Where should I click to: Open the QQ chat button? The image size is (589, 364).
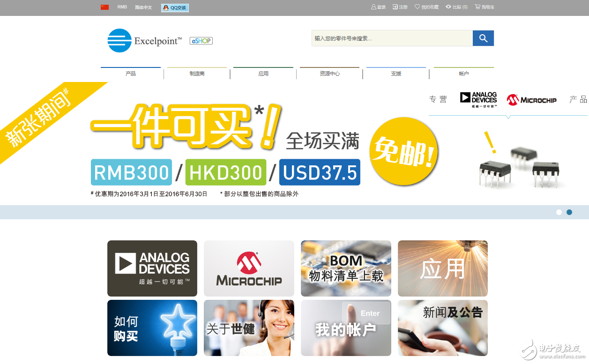[x=175, y=7]
